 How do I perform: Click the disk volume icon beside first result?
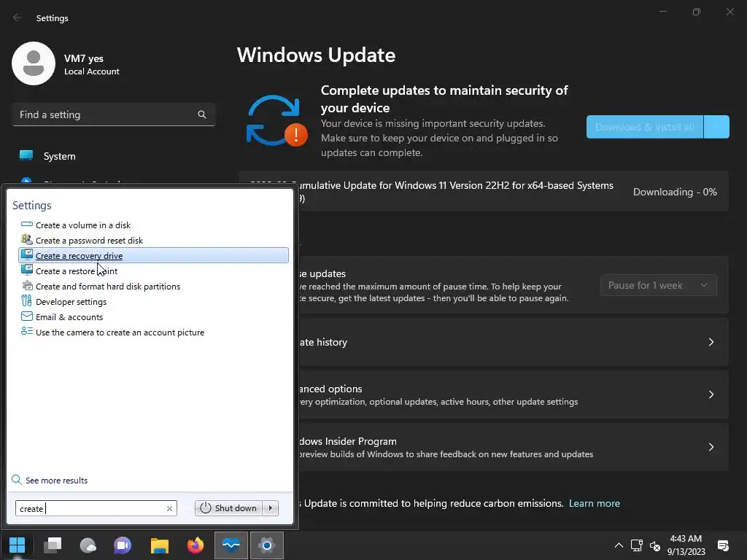[27, 225]
